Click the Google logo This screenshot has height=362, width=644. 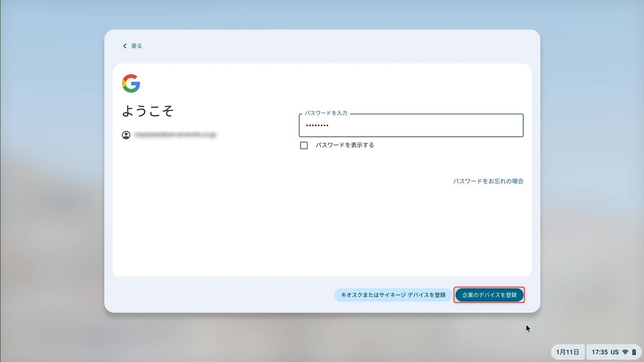[x=131, y=84]
